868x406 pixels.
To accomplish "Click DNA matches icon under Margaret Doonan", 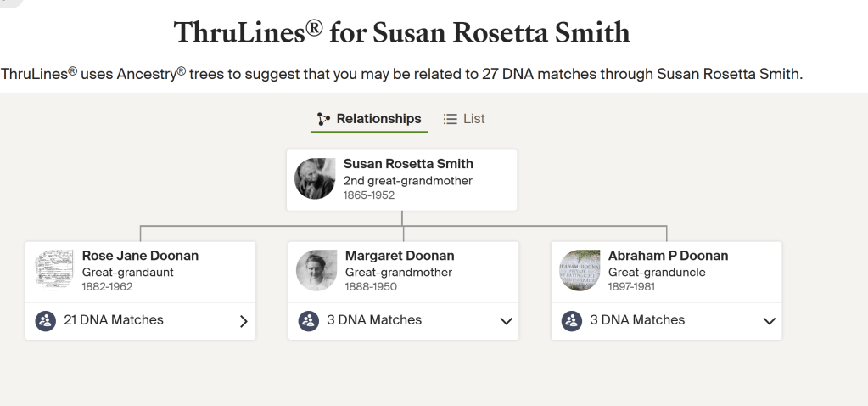I will 308,321.
